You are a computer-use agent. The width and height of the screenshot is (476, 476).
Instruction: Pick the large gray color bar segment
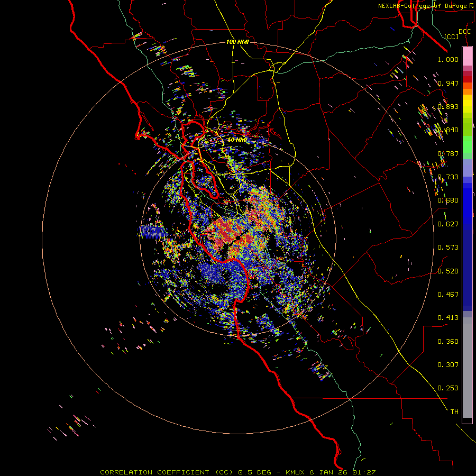coord(467,368)
